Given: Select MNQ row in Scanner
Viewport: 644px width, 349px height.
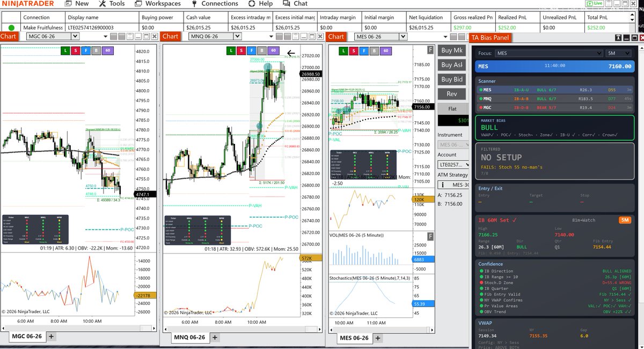Looking at the screenshot, I should tap(555, 99).
